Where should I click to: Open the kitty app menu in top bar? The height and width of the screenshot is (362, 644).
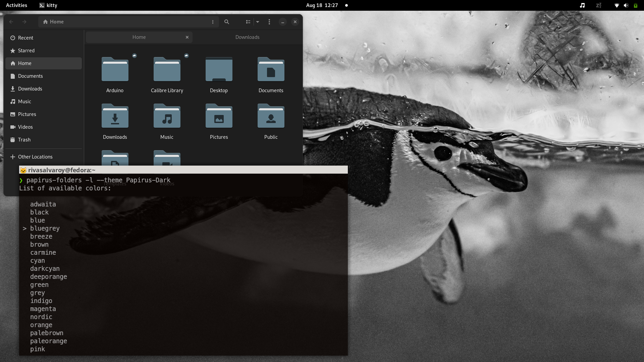point(48,5)
